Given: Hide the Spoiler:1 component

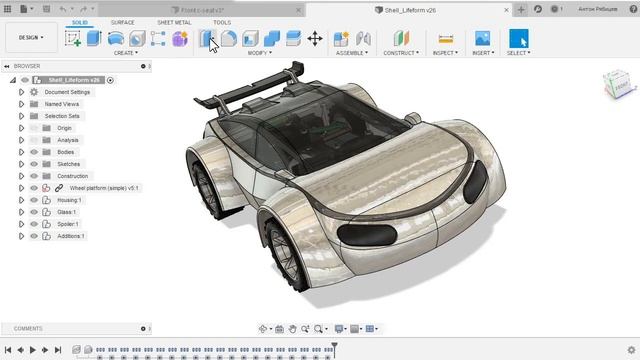Looking at the screenshot, I should coord(34,224).
